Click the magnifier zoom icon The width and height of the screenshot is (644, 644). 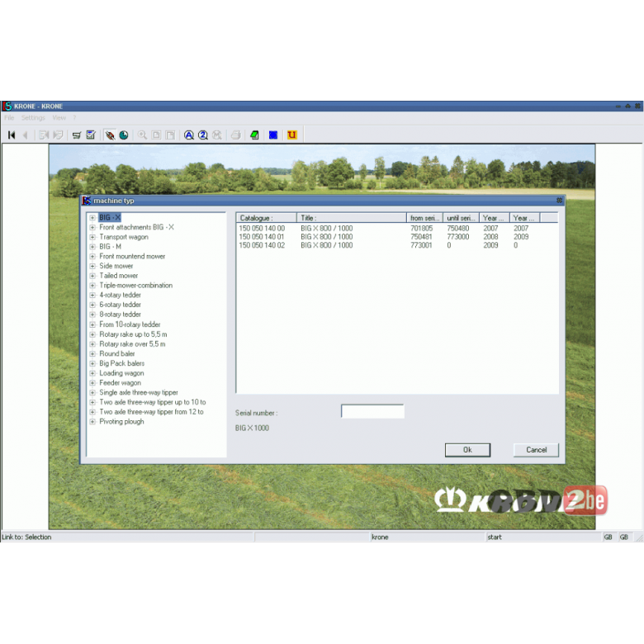pos(142,135)
